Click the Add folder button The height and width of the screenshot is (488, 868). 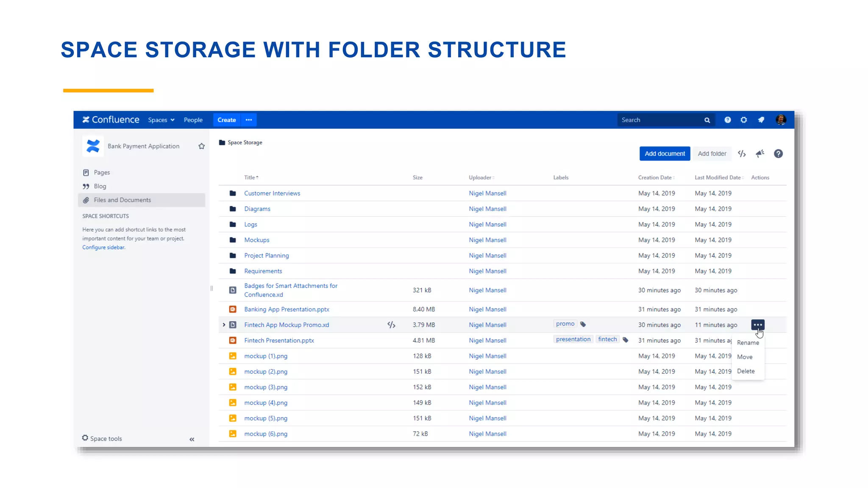[x=712, y=154]
